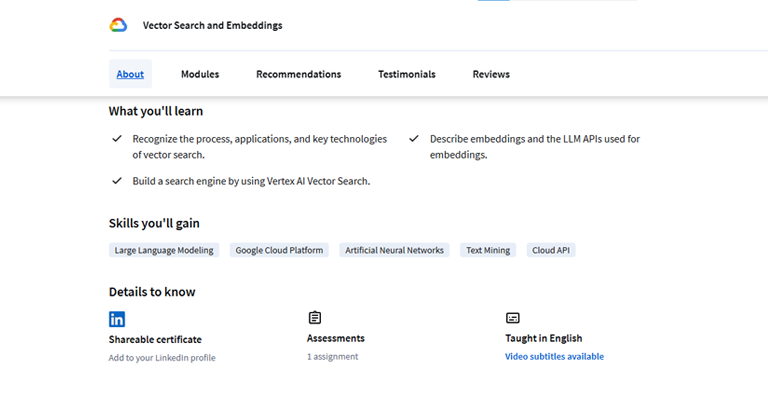Jump to the Reviews tab
Viewport: 768px width, 395px height.
coord(491,74)
